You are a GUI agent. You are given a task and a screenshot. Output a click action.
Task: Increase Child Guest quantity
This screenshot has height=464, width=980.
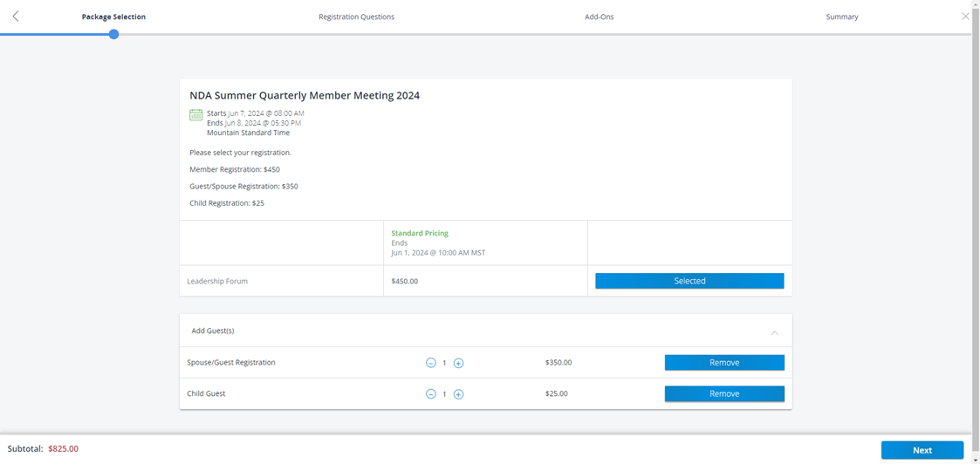[x=458, y=394]
